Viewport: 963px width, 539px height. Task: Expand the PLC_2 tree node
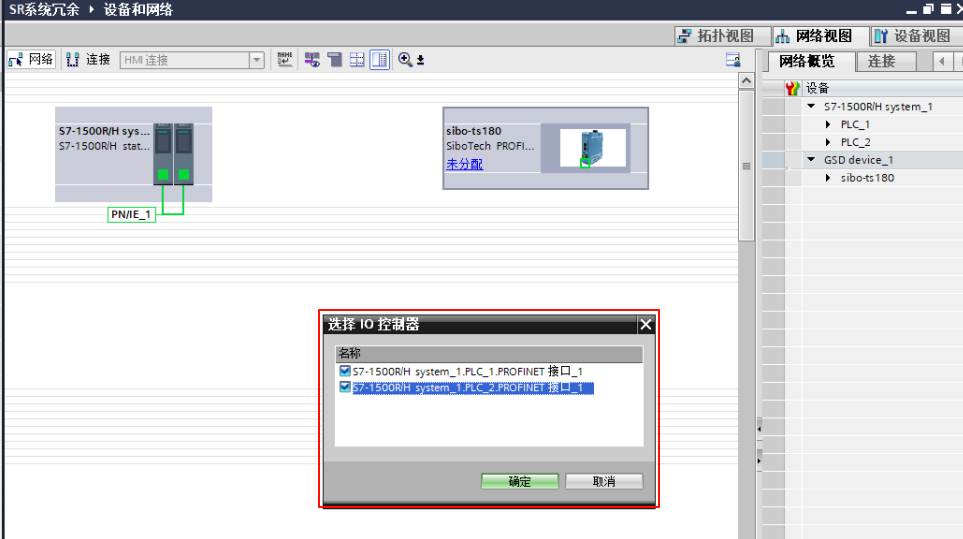point(828,142)
